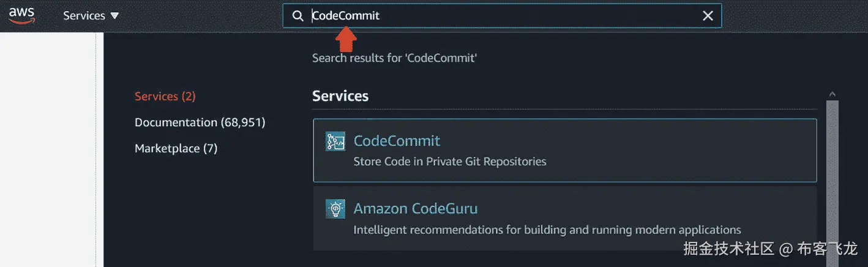Viewport: 868px width, 267px height.
Task: Click the scrollbar up arrow in results
Action: [x=832, y=94]
